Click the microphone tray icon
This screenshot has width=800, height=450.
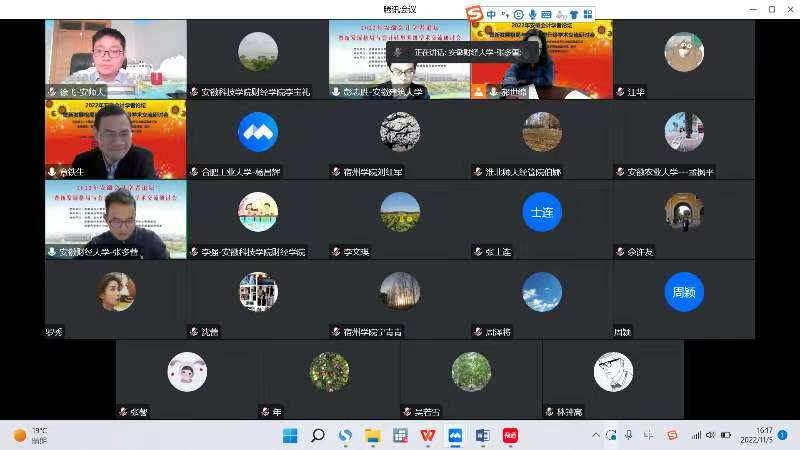[627, 435]
